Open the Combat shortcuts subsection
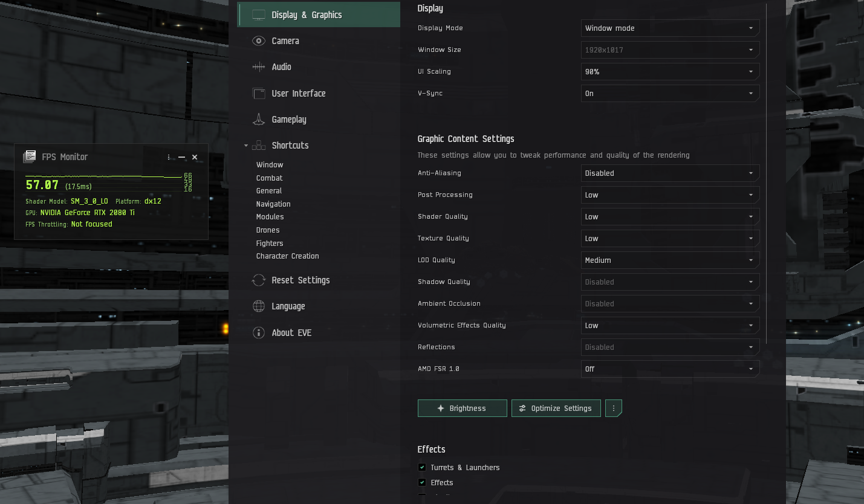The width and height of the screenshot is (864, 504). (x=269, y=178)
